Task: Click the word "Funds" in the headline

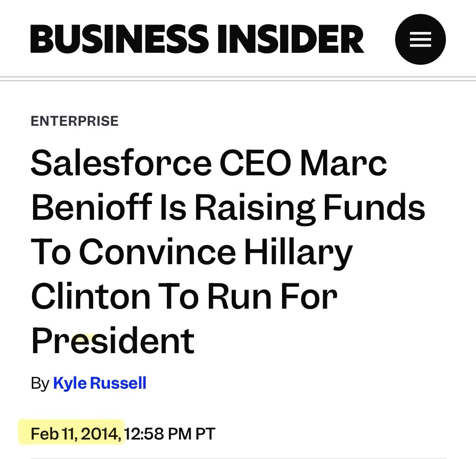Action: [374, 207]
